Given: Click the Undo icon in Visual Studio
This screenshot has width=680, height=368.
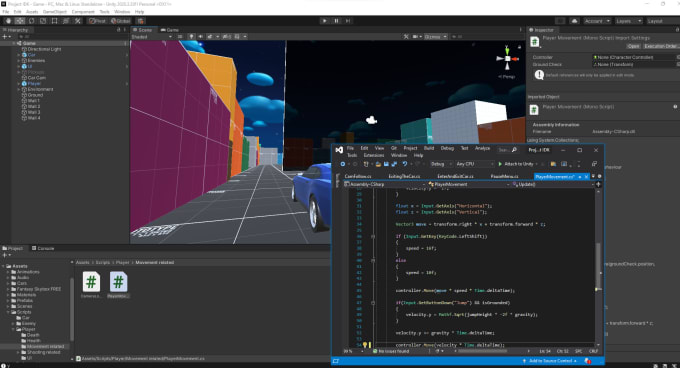Looking at the screenshot, I should click(405, 164).
